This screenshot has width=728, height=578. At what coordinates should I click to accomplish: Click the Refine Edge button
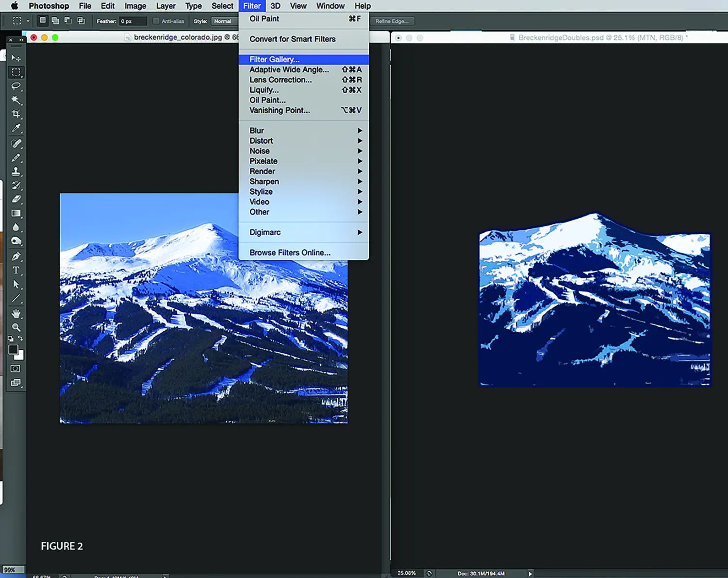(x=392, y=21)
